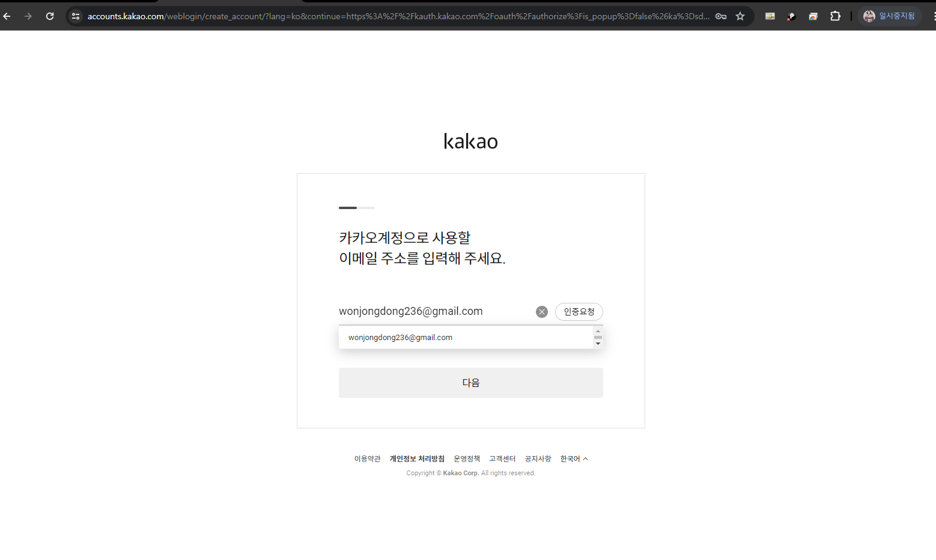Open the Extensions puzzle-piece menu
The image size is (936, 560).
[835, 16]
